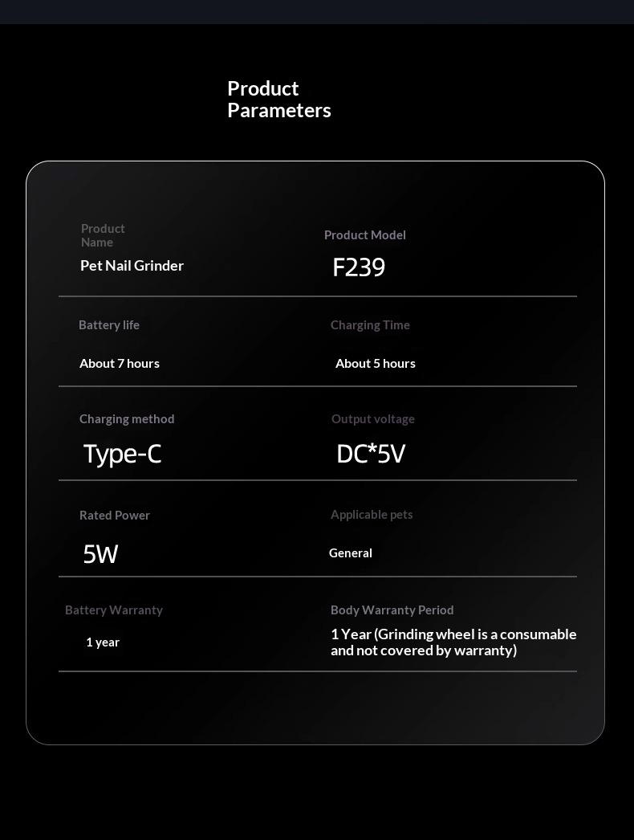
Task: Click the Charging Time label
Action: point(370,324)
